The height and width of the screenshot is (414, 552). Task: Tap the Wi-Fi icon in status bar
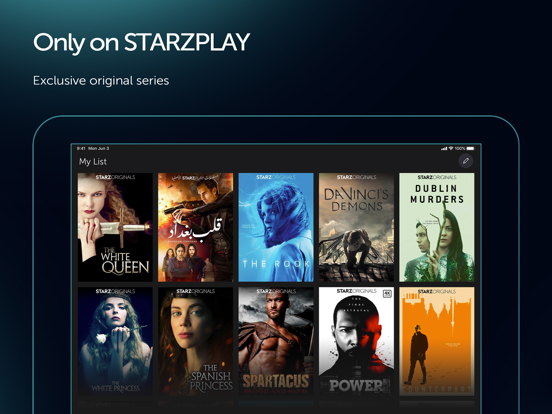tap(451, 149)
